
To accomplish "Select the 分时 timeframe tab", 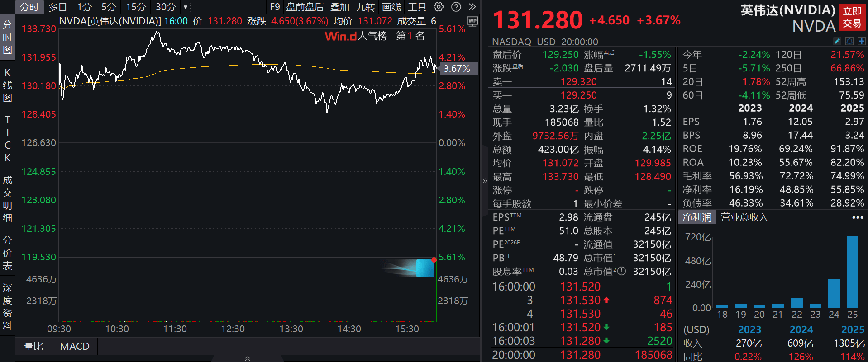I will click(x=29, y=7).
